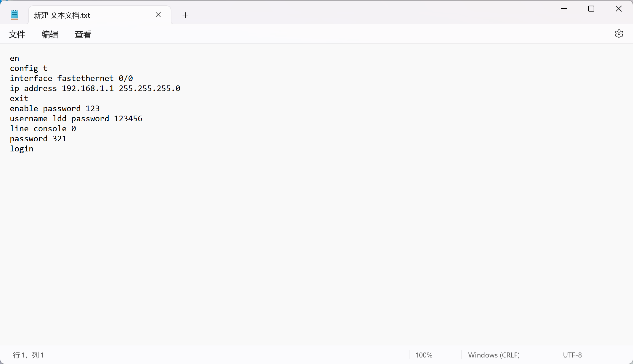
Task: Place cursor at end of 'login' line
Action: pyautogui.click(x=34, y=149)
